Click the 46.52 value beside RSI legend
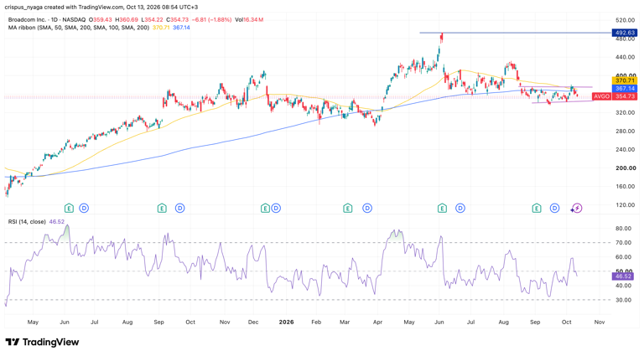The height and width of the screenshot is (356, 644). 57,221
